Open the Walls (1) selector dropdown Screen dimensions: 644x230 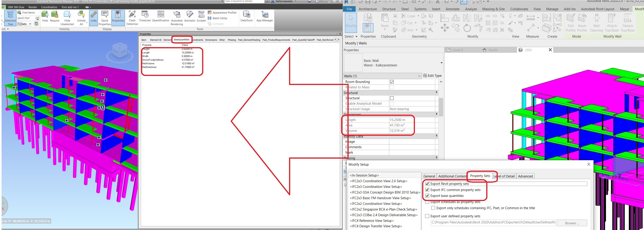[x=419, y=76]
